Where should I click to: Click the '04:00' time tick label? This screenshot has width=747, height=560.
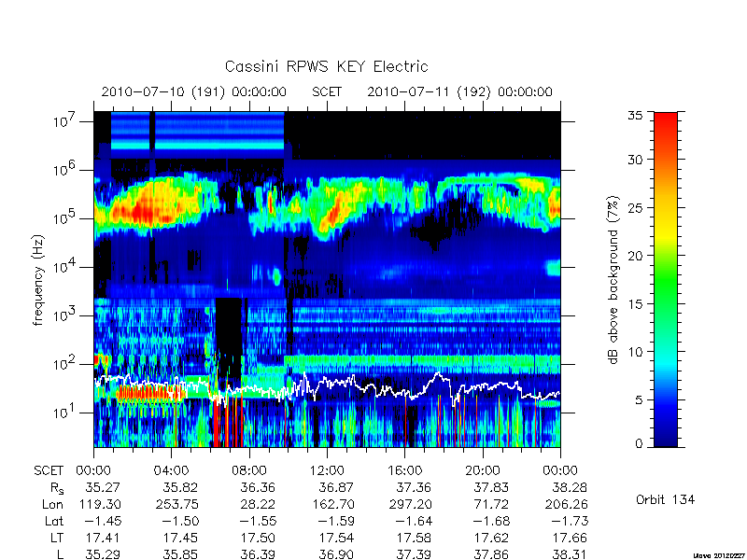[x=171, y=470]
